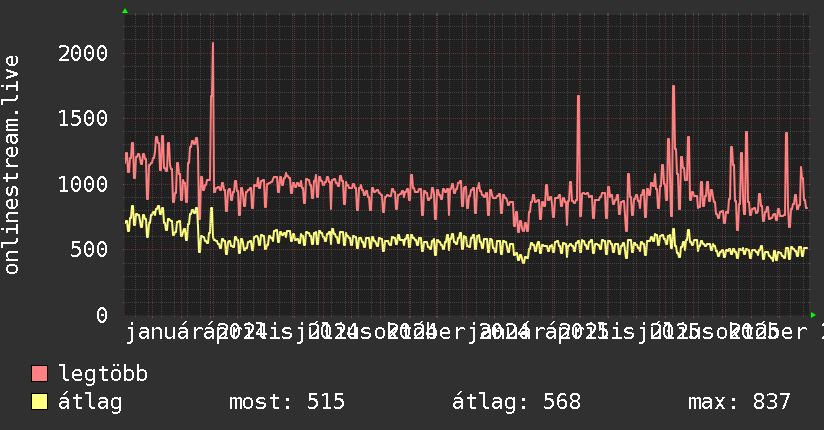Click the 1500 y-axis label
Viewport: 824px width, 430px height.
click(x=83, y=119)
